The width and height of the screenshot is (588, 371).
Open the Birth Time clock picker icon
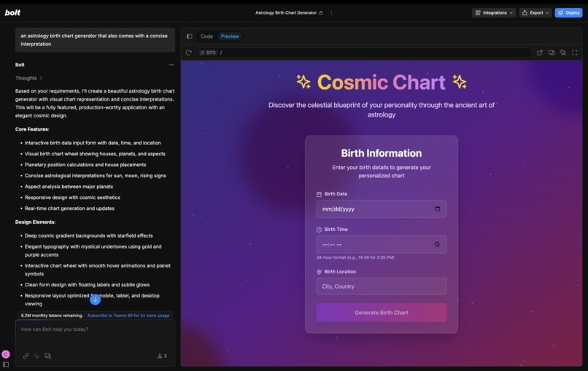click(437, 244)
